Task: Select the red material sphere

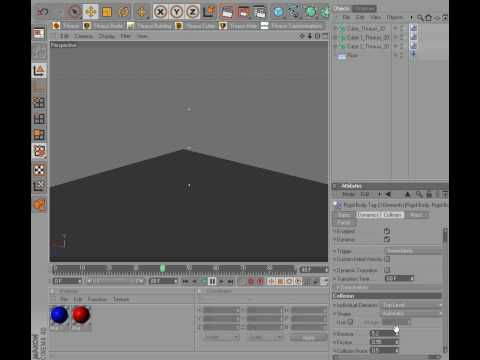Action: pyautogui.click(x=81, y=315)
